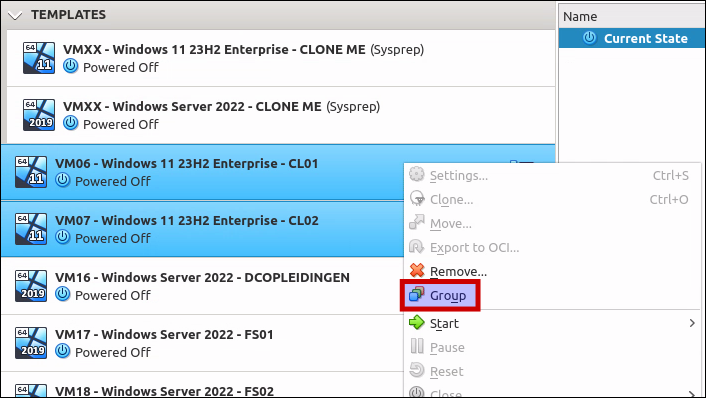
Task: Click the VM07 Windows 11 OS icon
Action: pyautogui.click(x=31, y=229)
